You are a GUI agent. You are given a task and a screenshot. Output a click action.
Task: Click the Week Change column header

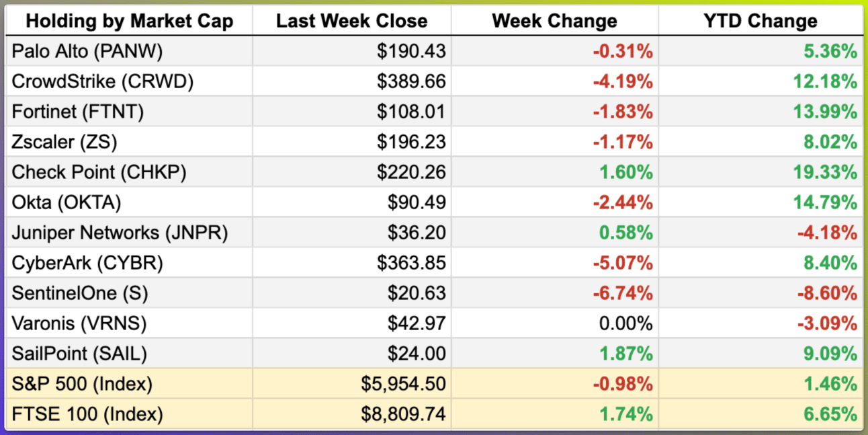pos(554,21)
